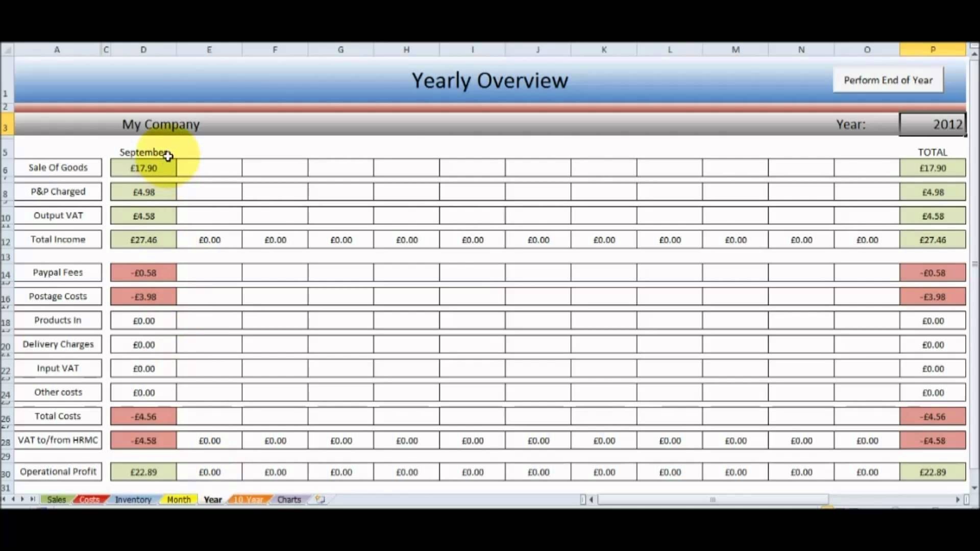980x551 pixels.
Task: Click the add new sheet icon
Action: [320, 499]
